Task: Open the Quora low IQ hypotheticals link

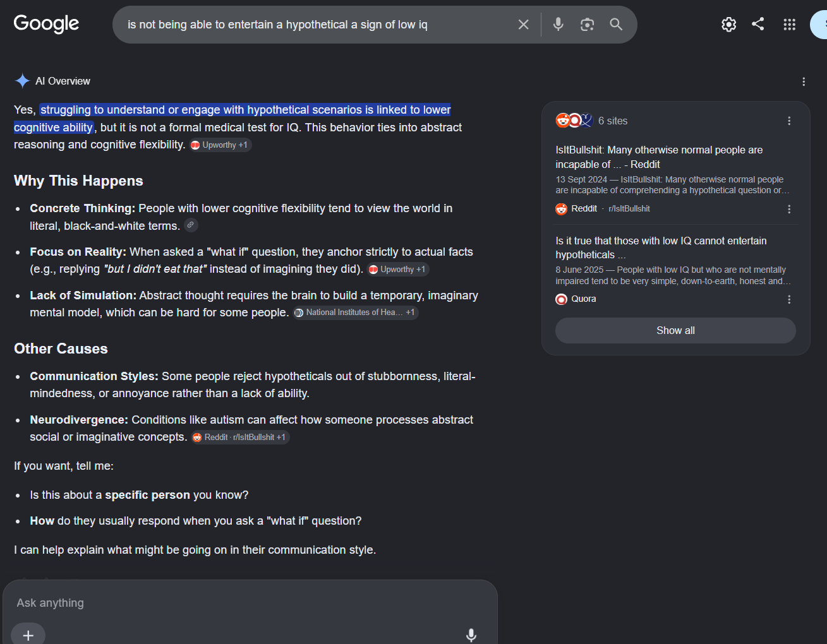Action: [661, 247]
